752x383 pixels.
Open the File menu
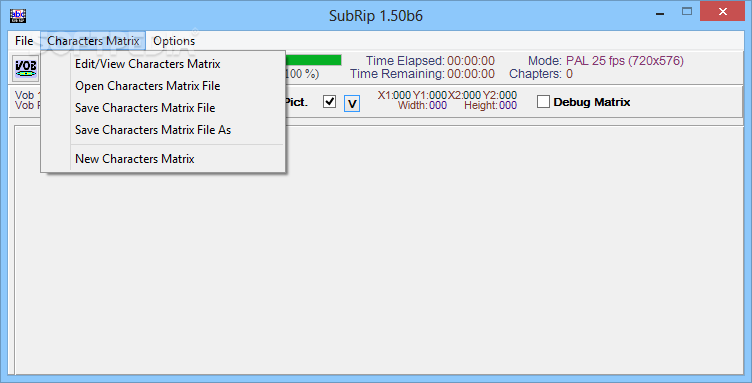click(24, 41)
